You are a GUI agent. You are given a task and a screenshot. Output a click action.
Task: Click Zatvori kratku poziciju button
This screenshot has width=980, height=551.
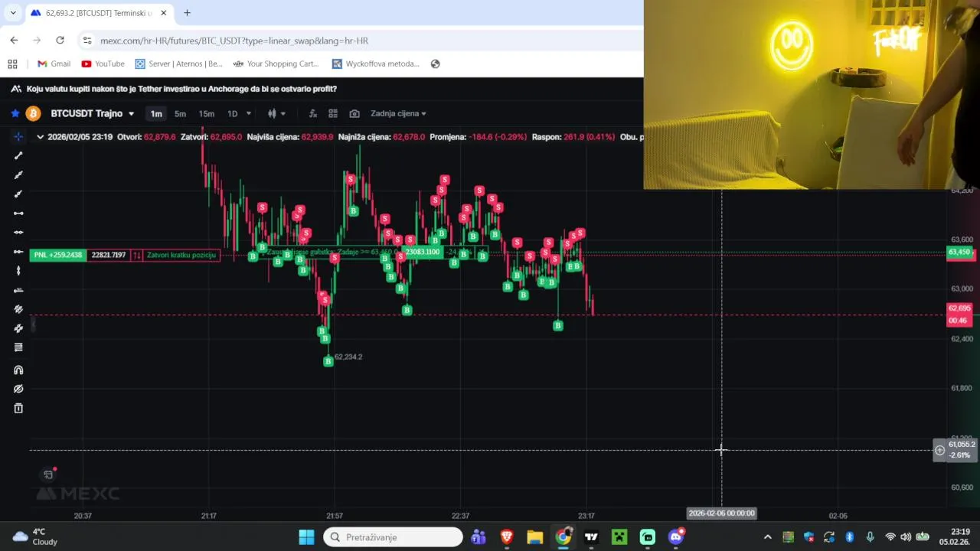(181, 255)
